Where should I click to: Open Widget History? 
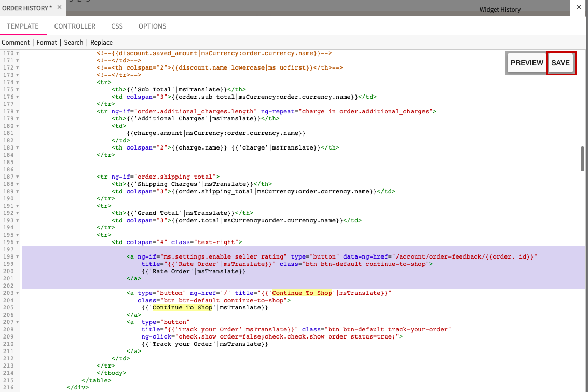click(500, 10)
